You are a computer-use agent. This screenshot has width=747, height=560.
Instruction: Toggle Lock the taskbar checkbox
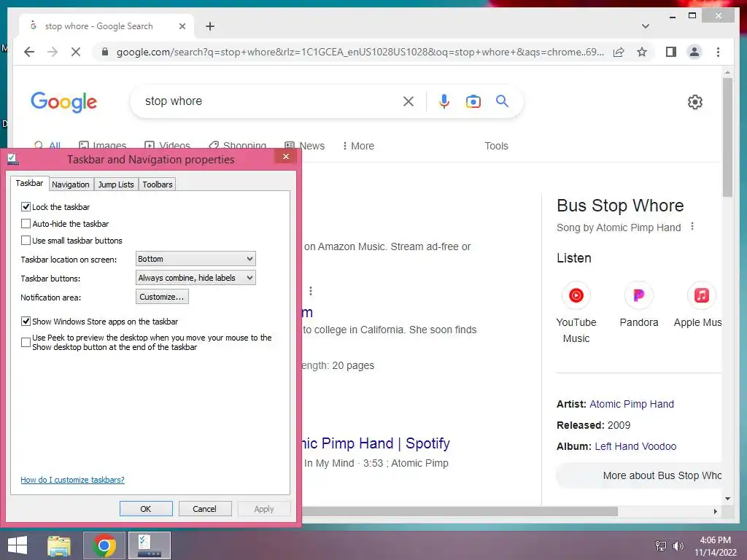click(26, 206)
